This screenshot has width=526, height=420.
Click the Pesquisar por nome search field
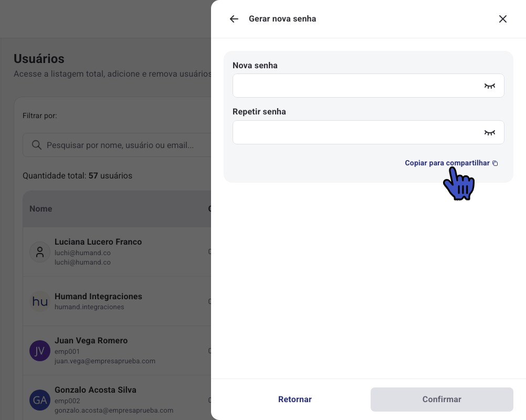point(117,145)
